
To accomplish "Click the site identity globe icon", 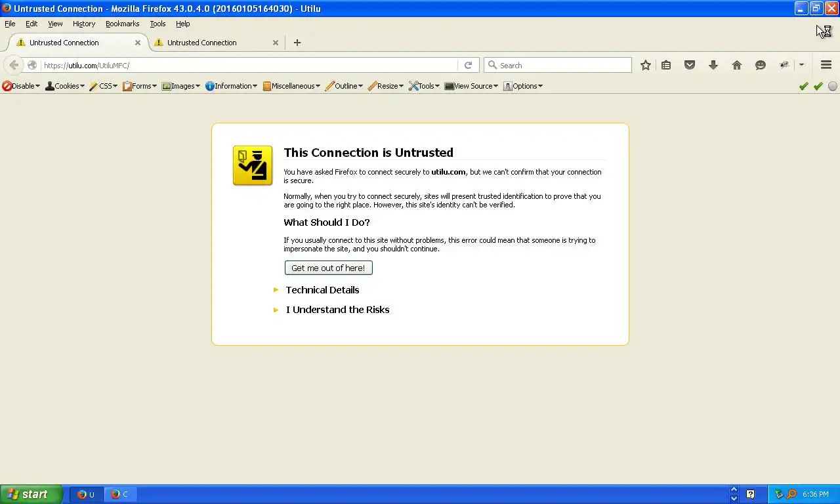I will coord(31,65).
